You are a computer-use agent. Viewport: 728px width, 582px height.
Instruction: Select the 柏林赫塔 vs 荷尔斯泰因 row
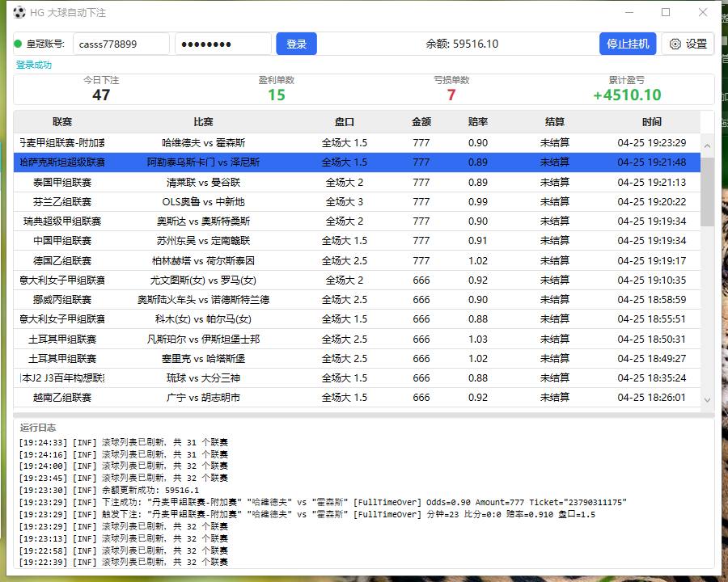point(357,261)
